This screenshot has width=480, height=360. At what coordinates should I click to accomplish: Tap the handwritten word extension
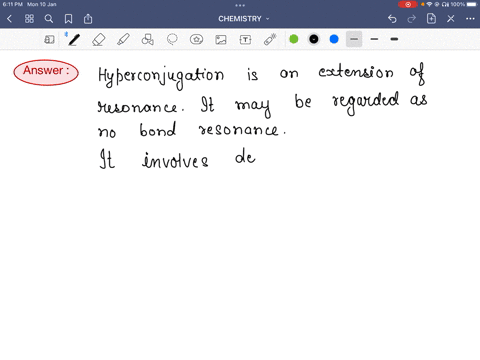[356, 72]
